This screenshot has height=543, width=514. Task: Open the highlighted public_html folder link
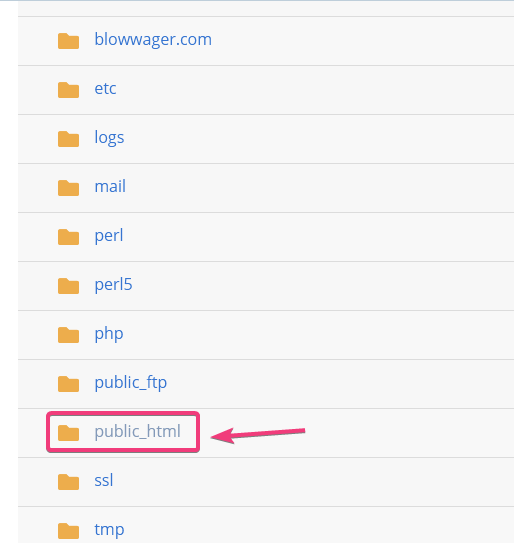(x=138, y=432)
